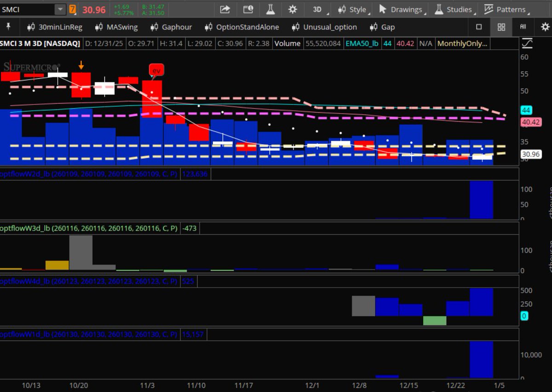
Task: Select the All view toggle
Action: (523, 27)
